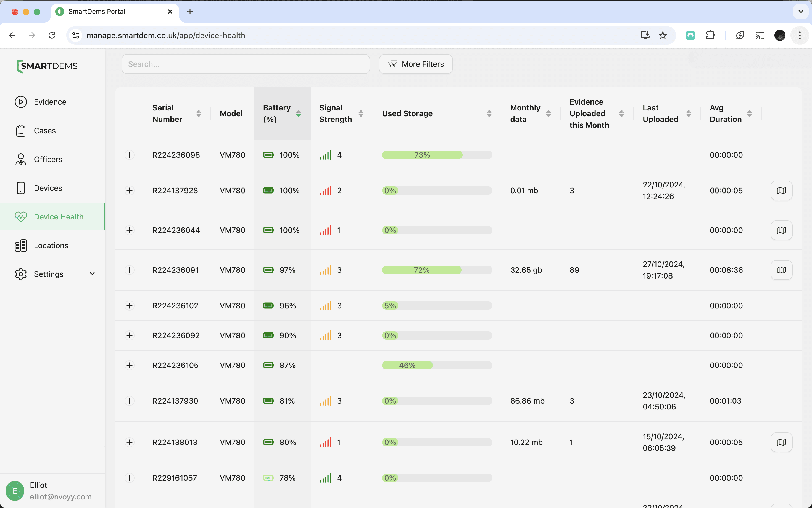Expand row for device R224236102

coord(130,306)
